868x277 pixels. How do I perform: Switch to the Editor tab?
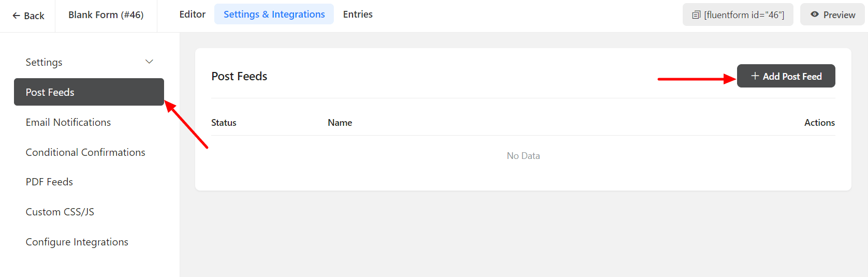pos(193,14)
